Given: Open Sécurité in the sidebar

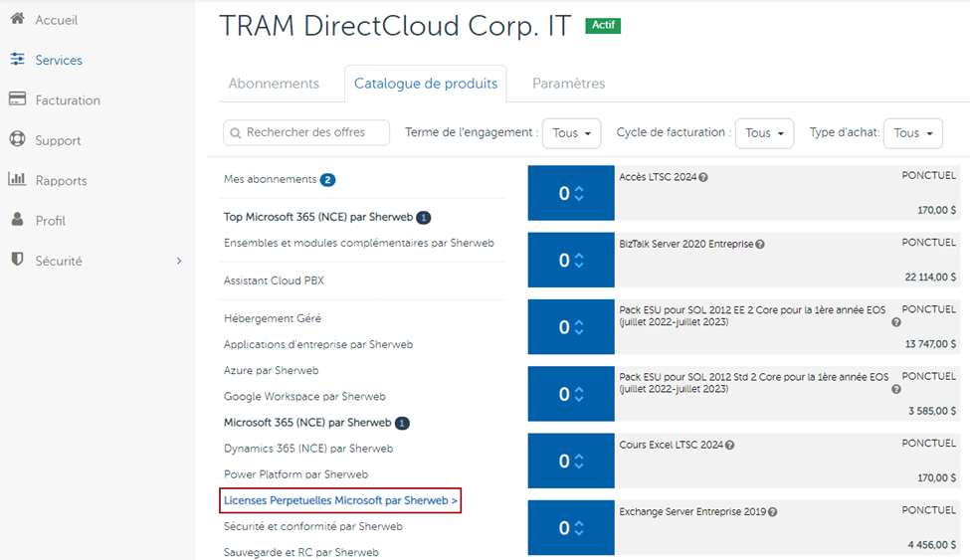Looking at the screenshot, I should coord(59,262).
